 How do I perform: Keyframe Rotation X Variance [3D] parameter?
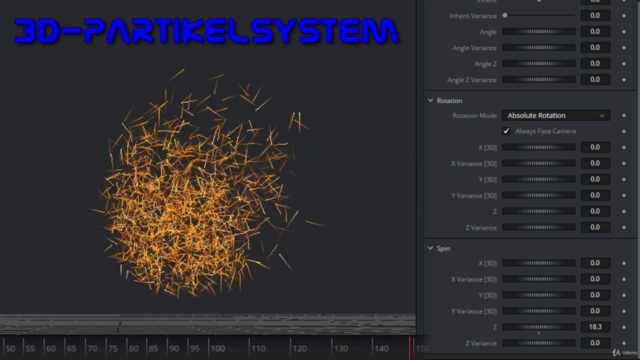[624, 163]
